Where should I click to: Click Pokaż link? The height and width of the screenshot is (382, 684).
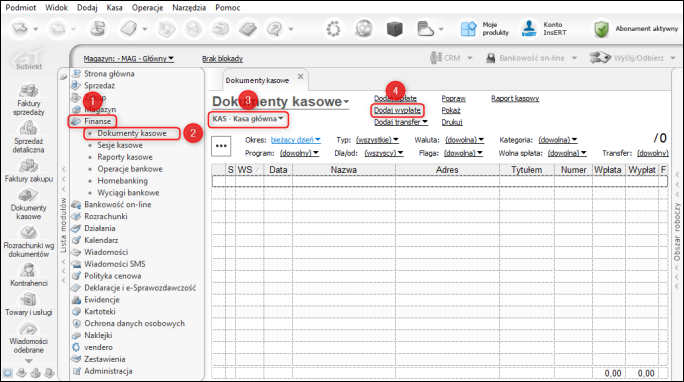coord(451,110)
